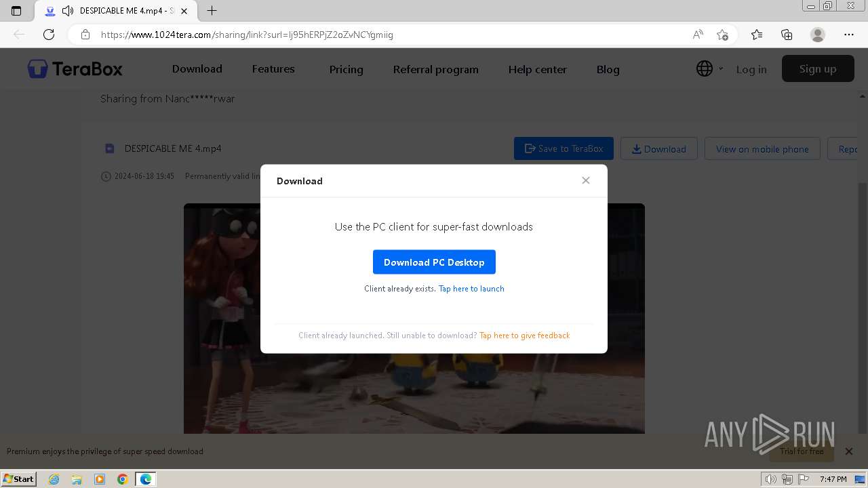Image resolution: width=868 pixels, height=488 pixels.
Task: Click the TeraBox logo
Action: 75,69
